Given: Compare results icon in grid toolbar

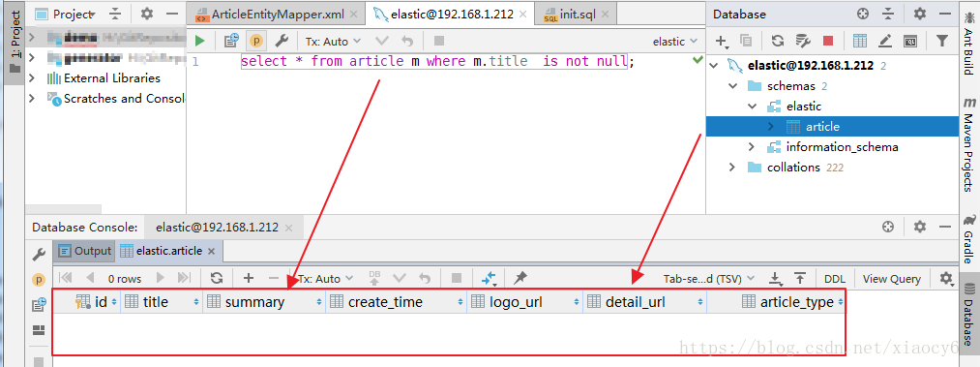Looking at the screenshot, I should tap(489, 278).
